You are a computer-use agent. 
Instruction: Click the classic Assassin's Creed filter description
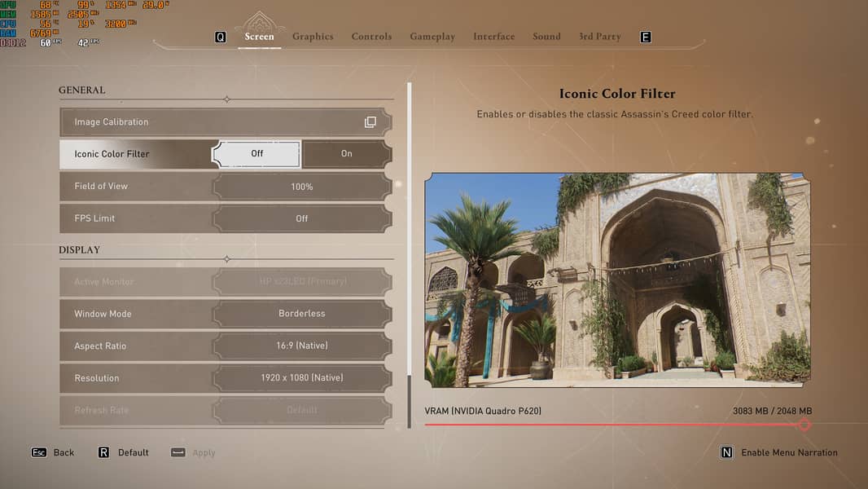tap(615, 114)
